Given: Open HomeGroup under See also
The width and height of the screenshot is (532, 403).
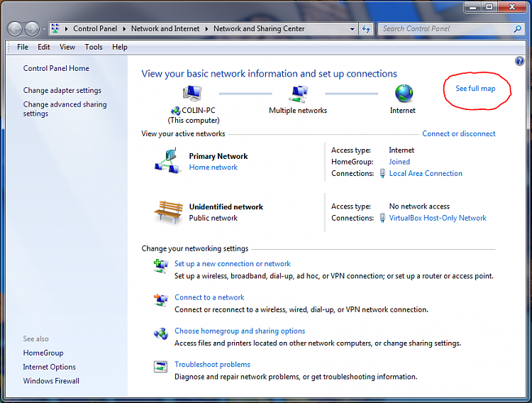Looking at the screenshot, I should [x=43, y=353].
